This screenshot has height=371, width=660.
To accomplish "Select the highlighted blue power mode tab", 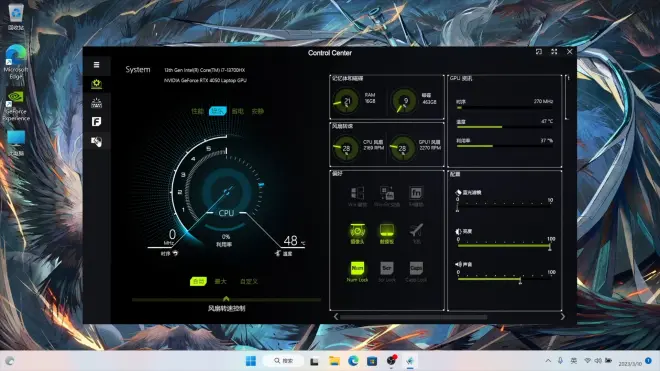I will (x=218, y=111).
